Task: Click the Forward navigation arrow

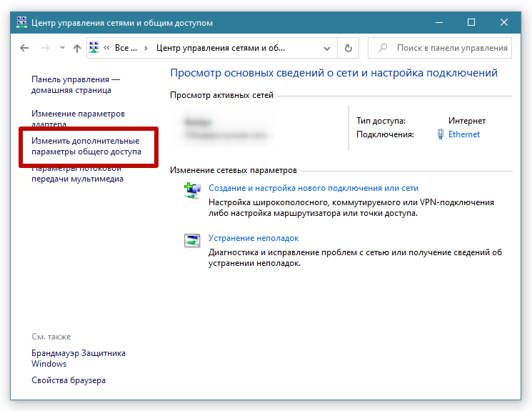Action: 45,49
